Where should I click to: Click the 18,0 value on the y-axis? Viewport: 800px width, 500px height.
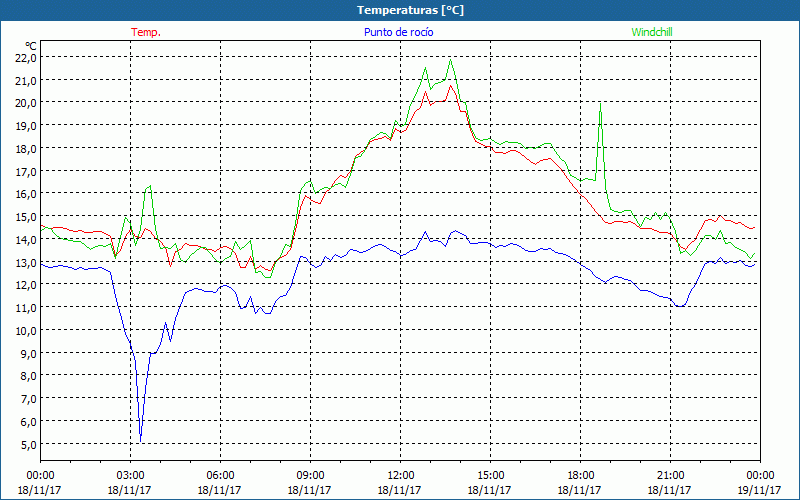pyautogui.click(x=26, y=148)
